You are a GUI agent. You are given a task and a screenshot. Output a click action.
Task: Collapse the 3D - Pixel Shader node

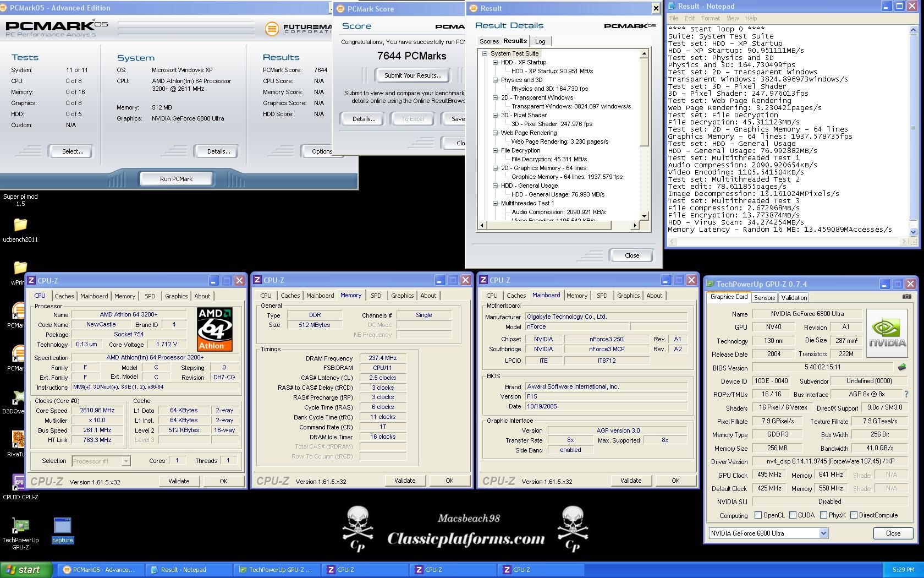[496, 115]
